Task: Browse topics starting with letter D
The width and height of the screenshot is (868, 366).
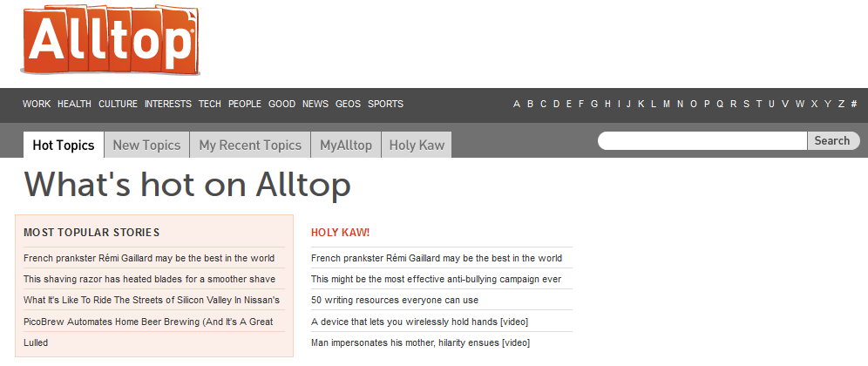Action: click(556, 104)
